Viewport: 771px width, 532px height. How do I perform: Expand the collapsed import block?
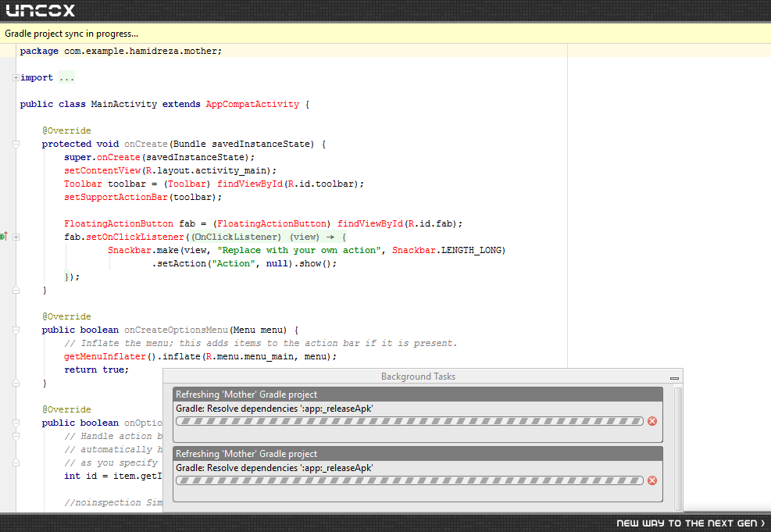[x=16, y=77]
